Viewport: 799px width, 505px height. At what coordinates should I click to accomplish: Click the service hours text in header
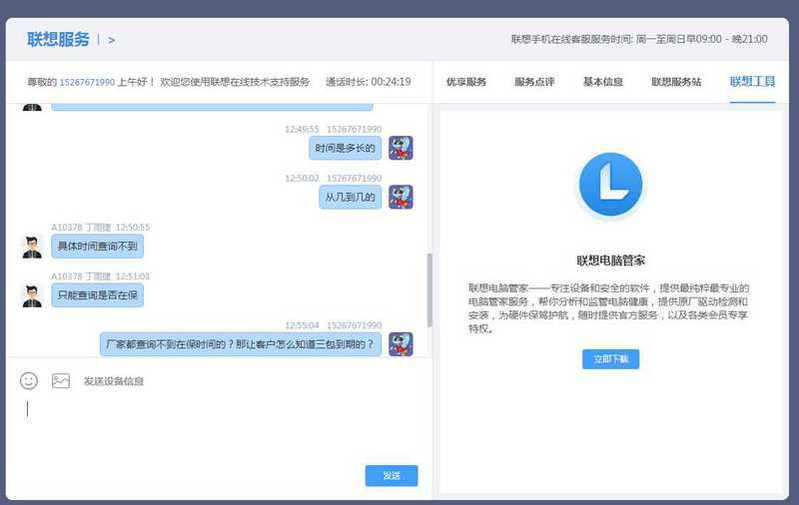(639, 39)
